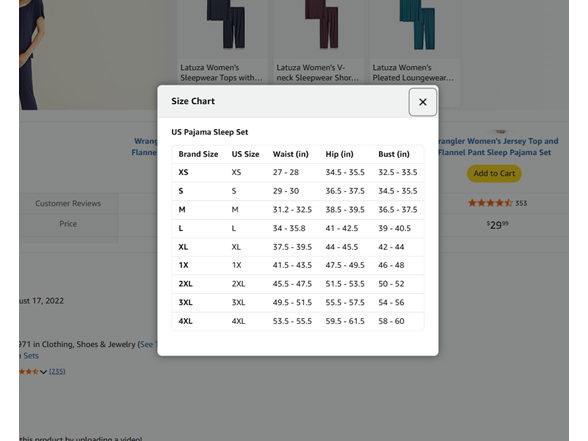Screen dimensions: 588x441
Task: Expand the star rating dropdown chevron
Action: pyautogui.click(x=43, y=372)
